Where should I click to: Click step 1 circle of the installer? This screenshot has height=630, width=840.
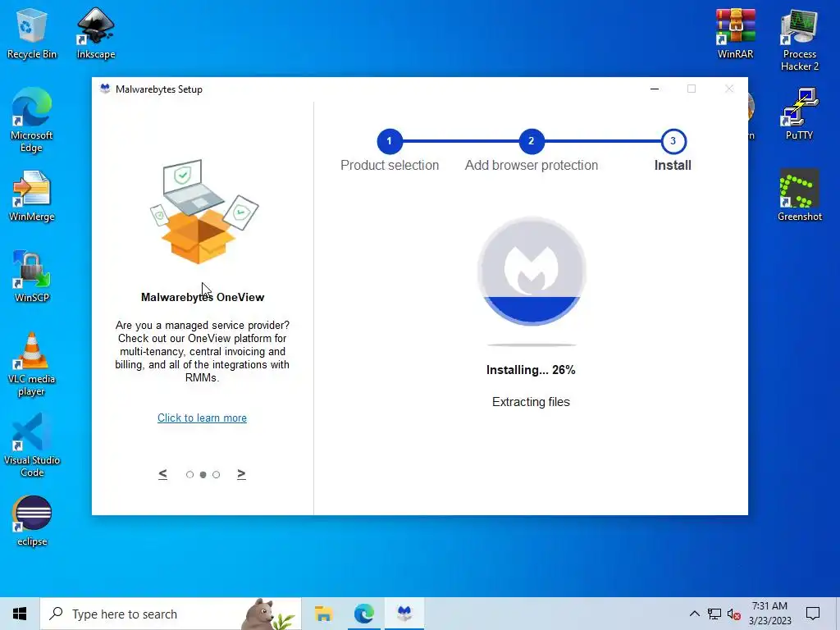pos(390,141)
